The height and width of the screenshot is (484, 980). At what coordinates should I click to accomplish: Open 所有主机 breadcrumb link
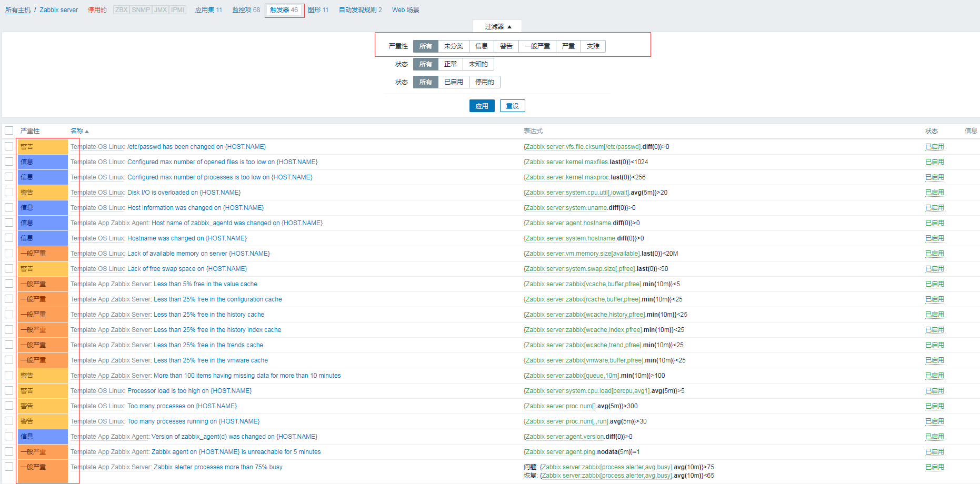18,10
